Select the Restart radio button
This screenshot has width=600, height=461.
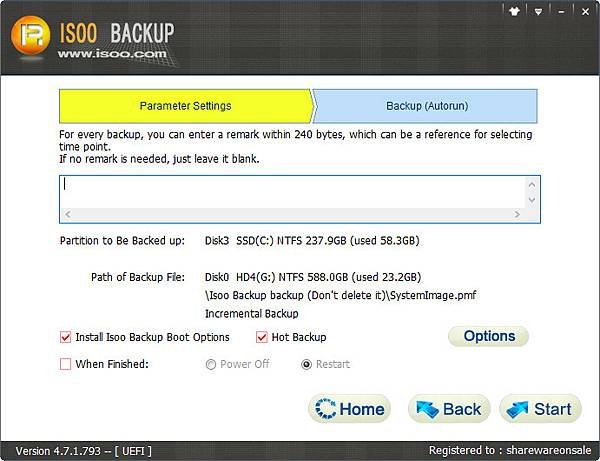click(x=306, y=365)
